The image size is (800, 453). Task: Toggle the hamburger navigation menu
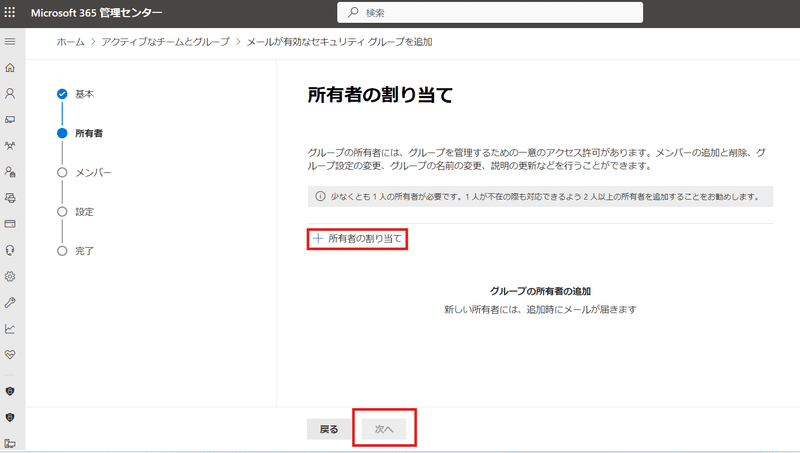click(10, 41)
